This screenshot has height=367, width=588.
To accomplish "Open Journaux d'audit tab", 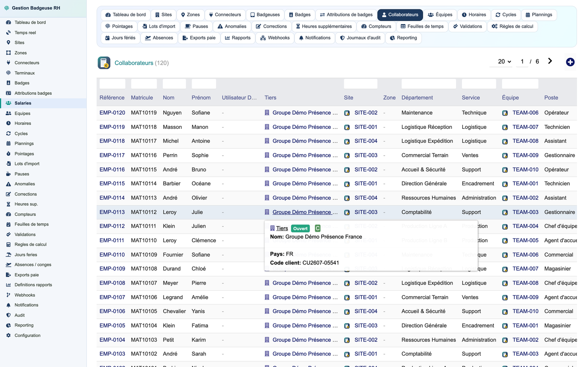I will 360,38.
